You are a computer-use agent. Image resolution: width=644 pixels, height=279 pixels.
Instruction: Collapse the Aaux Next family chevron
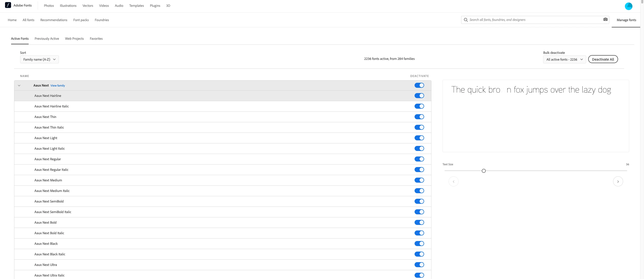19,86
